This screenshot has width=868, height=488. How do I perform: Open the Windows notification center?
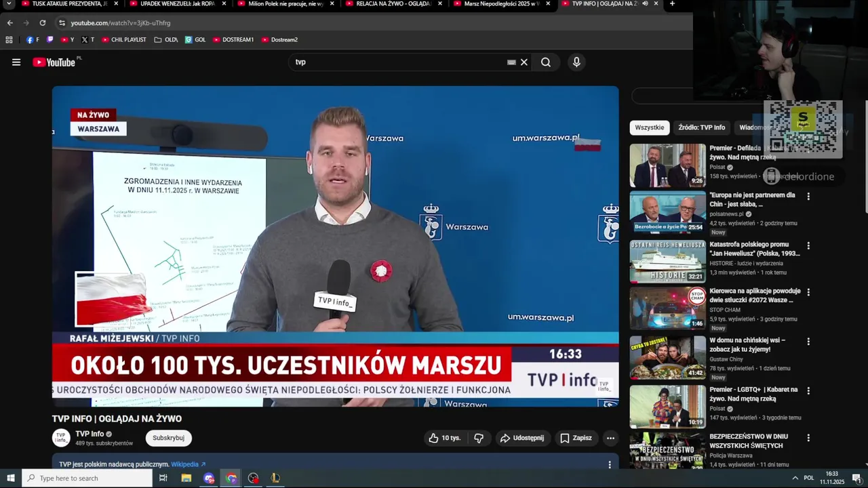(856, 478)
